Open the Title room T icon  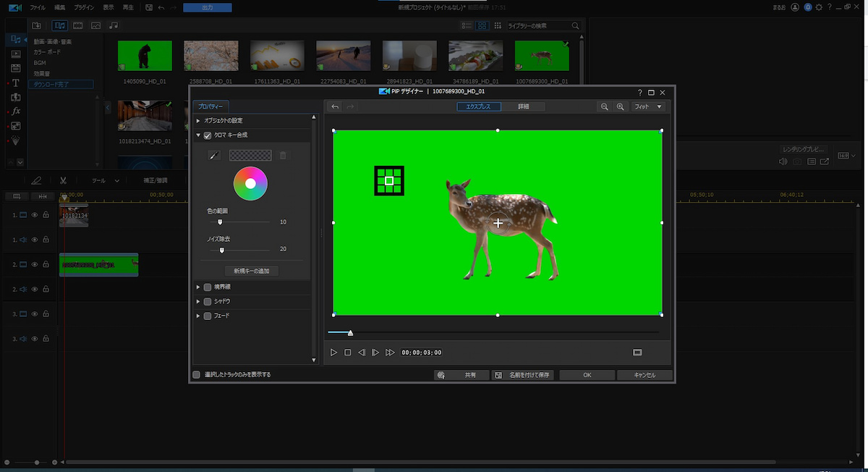(x=16, y=83)
